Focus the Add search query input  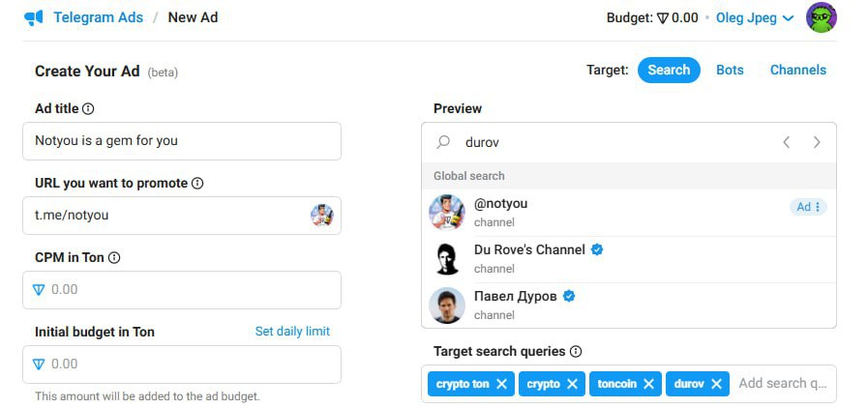pyautogui.click(x=783, y=384)
